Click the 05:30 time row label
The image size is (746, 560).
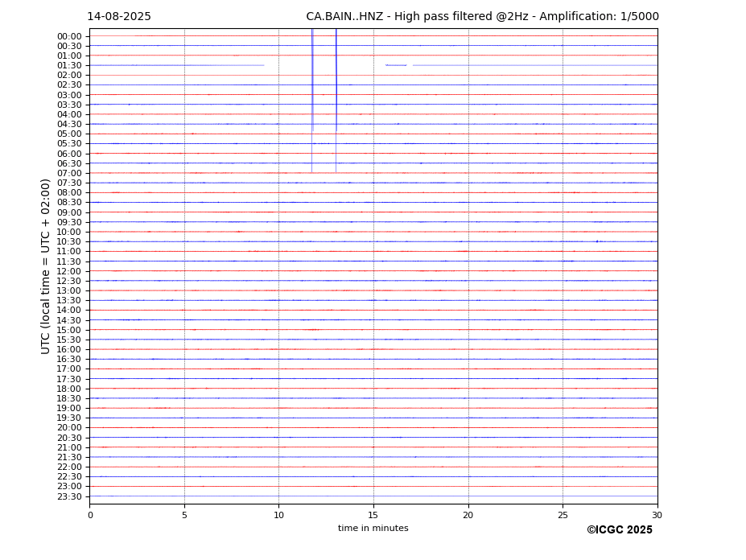coord(69,144)
